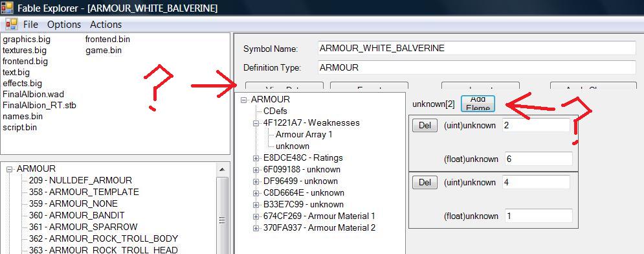Expand the E8DCE48C - Ratings node

coord(256,158)
